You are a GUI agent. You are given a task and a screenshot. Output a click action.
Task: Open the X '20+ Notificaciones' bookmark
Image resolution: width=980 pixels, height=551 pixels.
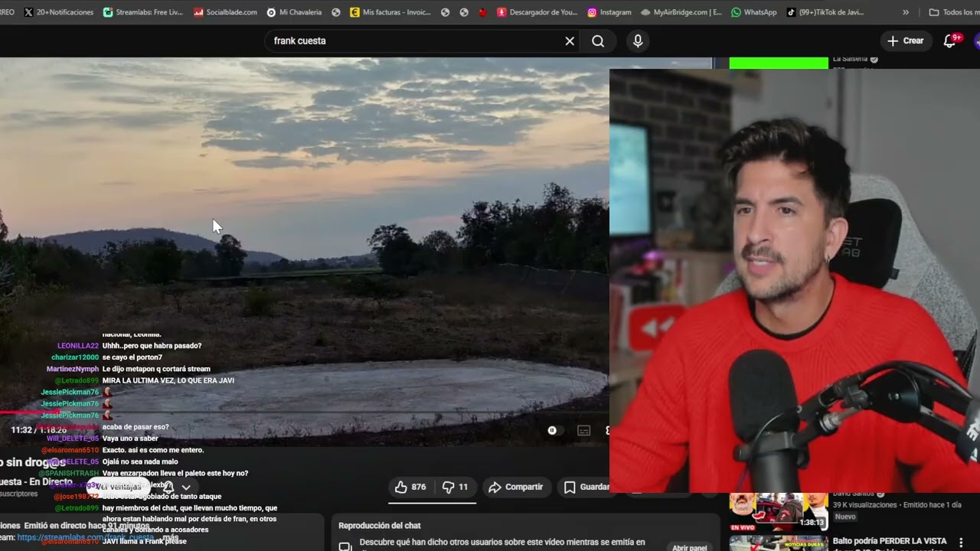pos(58,12)
